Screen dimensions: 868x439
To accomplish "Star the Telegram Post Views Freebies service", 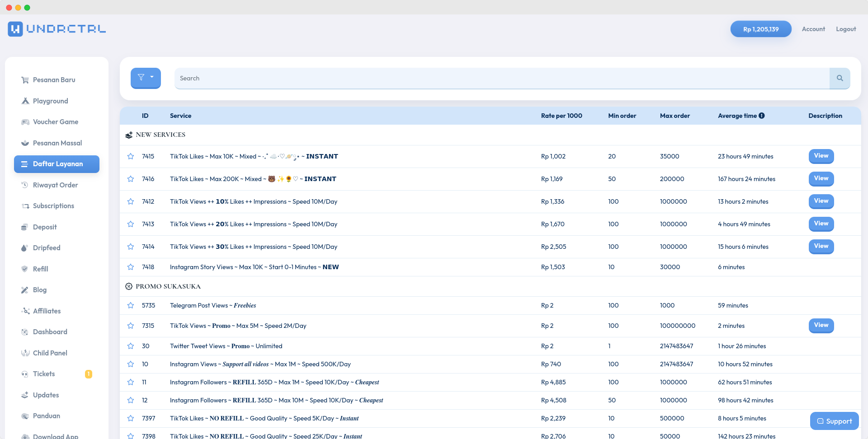I will point(131,305).
